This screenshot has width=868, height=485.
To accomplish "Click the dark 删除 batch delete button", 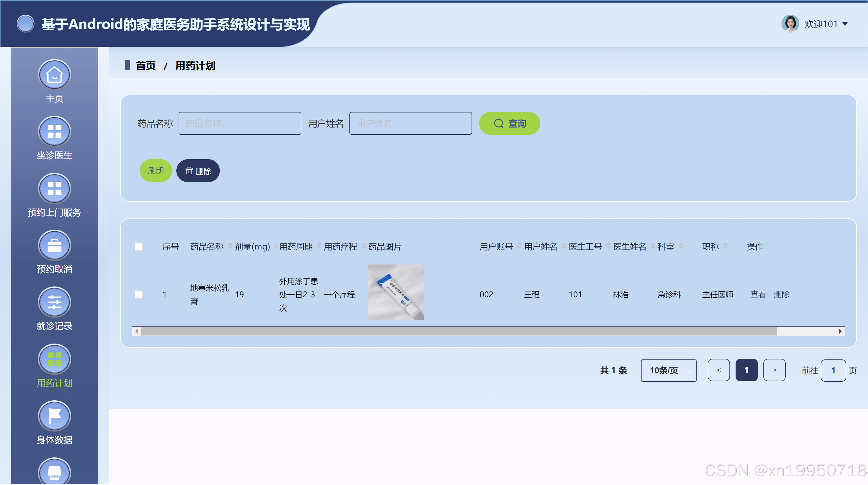I will tap(198, 171).
